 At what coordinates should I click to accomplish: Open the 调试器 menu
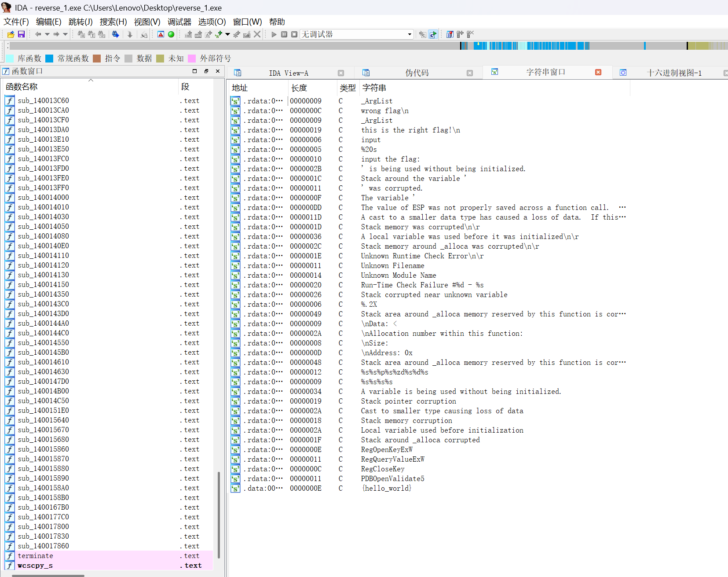pyautogui.click(x=179, y=22)
